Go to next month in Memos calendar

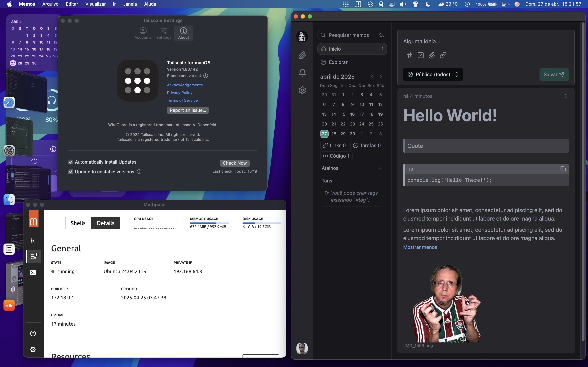(x=380, y=77)
